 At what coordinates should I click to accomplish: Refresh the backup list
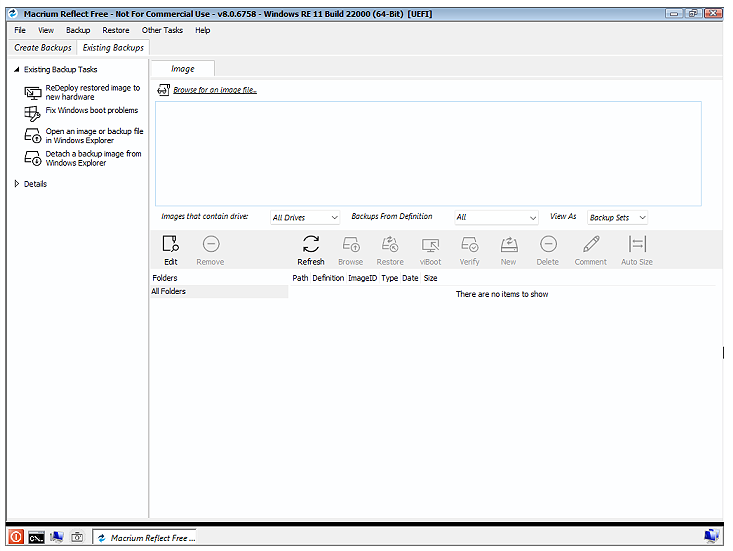pyautogui.click(x=311, y=250)
